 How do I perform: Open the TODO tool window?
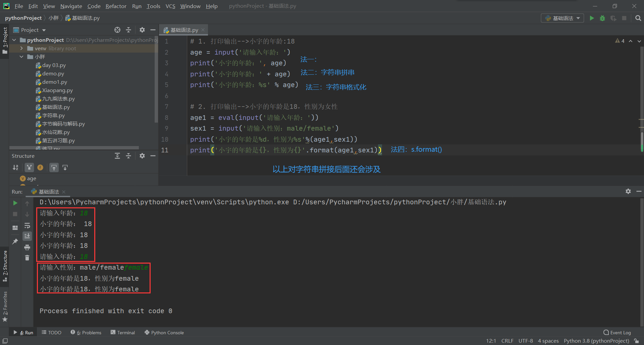52,333
